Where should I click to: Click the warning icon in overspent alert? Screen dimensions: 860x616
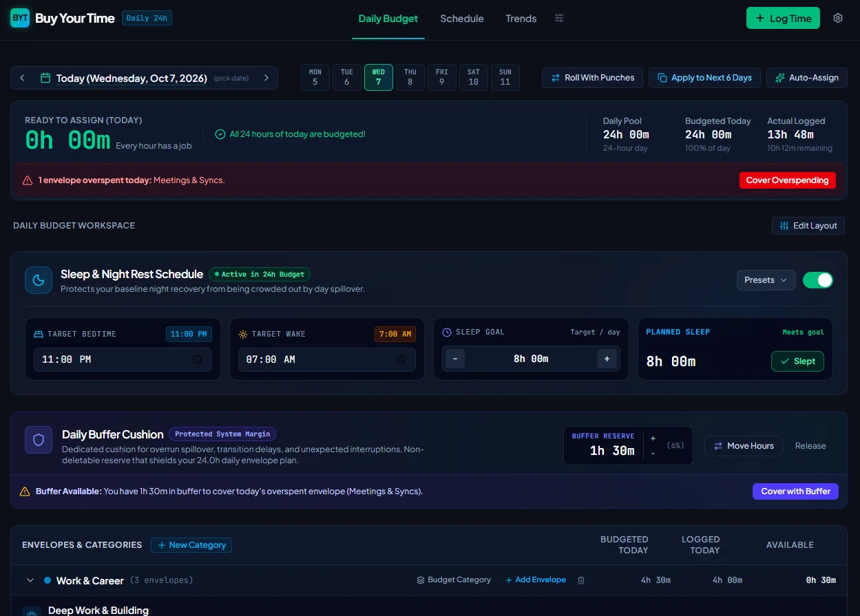[28, 180]
